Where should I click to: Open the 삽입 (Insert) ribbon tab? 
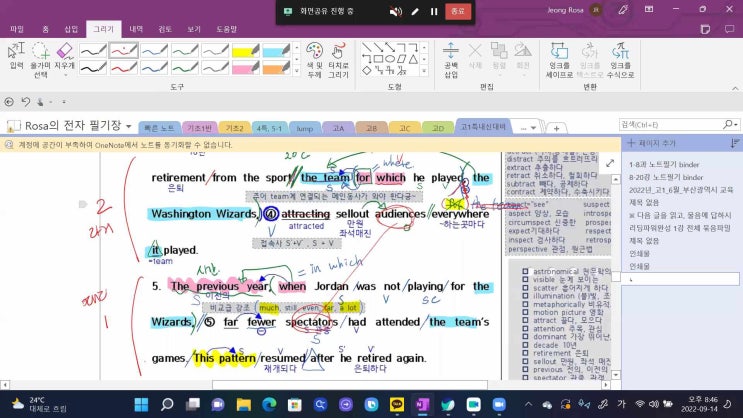70,29
